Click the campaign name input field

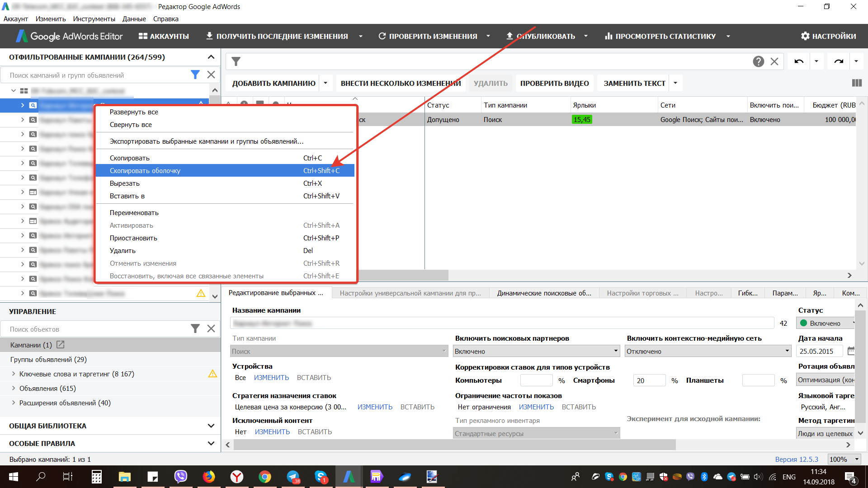pyautogui.click(x=502, y=323)
